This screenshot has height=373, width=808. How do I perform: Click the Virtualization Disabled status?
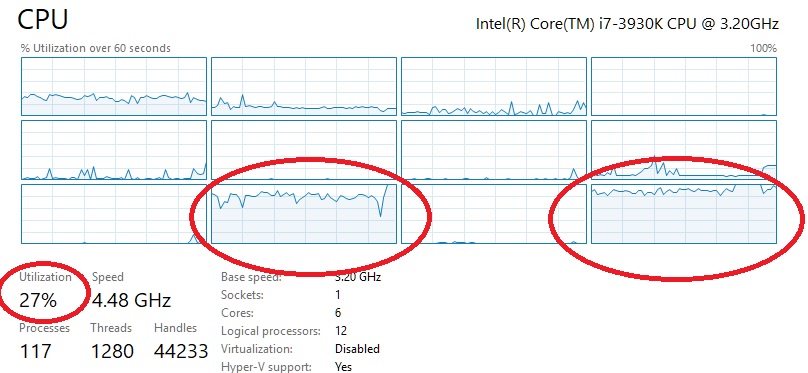pos(357,349)
